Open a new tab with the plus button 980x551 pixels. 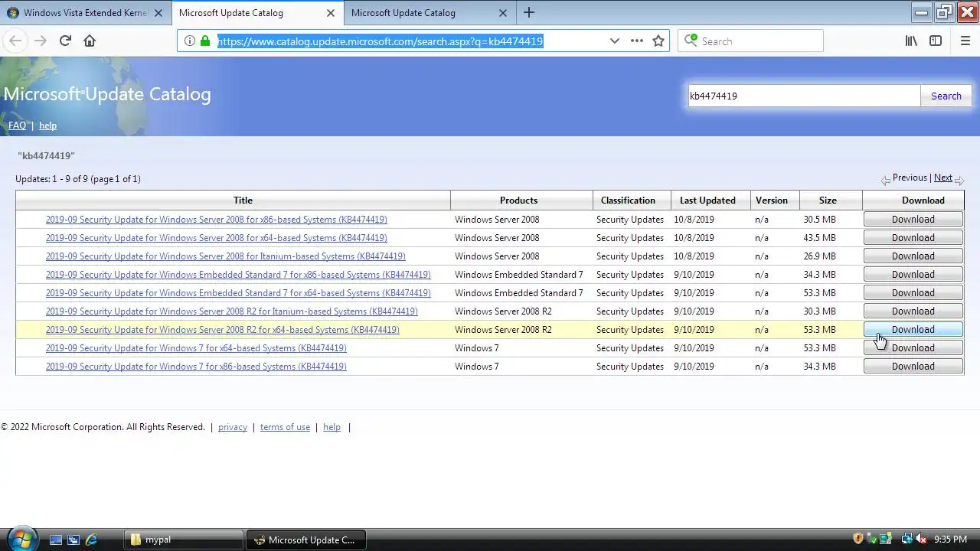pyautogui.click(x=528, y=12)
